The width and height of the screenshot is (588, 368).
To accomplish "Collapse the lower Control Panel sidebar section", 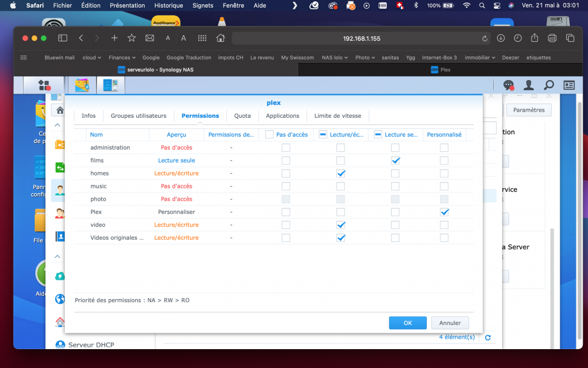I will pyautogui.click(x=58, y=257).
